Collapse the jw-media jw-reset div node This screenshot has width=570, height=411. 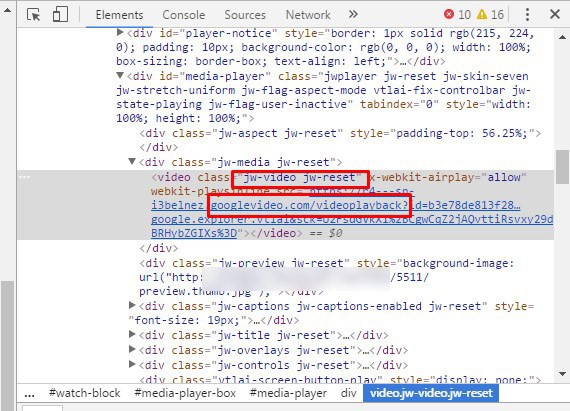132,161
